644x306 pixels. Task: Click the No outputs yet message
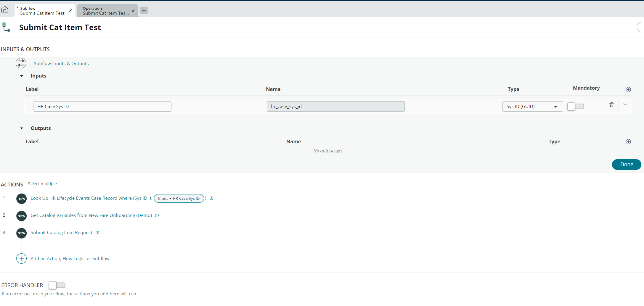tap(328, 151)
